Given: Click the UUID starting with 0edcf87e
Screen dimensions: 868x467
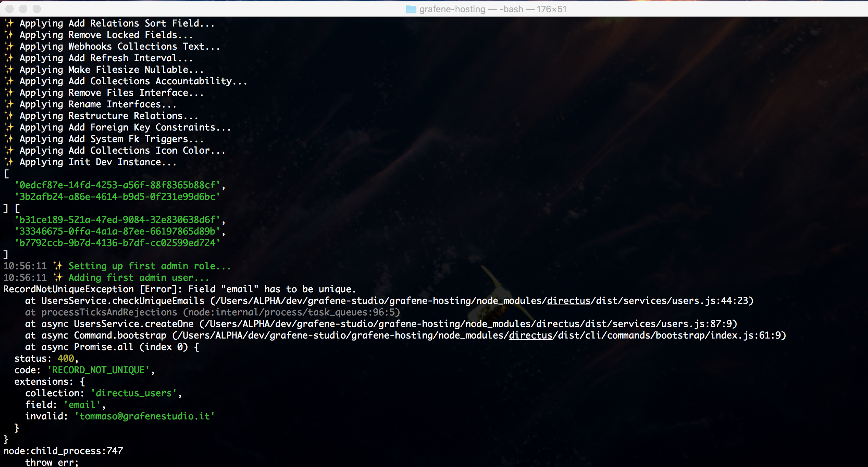Looking at the screenshot, I should point(118,185).
